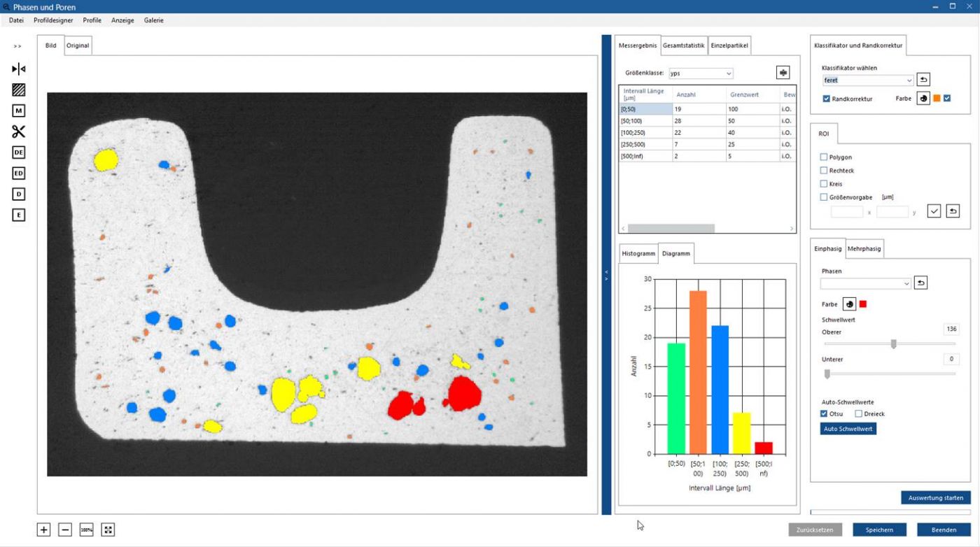Screen dimensions: 980x547
Task: Enable the Rechteck ROI checkbox
Action: point(824,171)
